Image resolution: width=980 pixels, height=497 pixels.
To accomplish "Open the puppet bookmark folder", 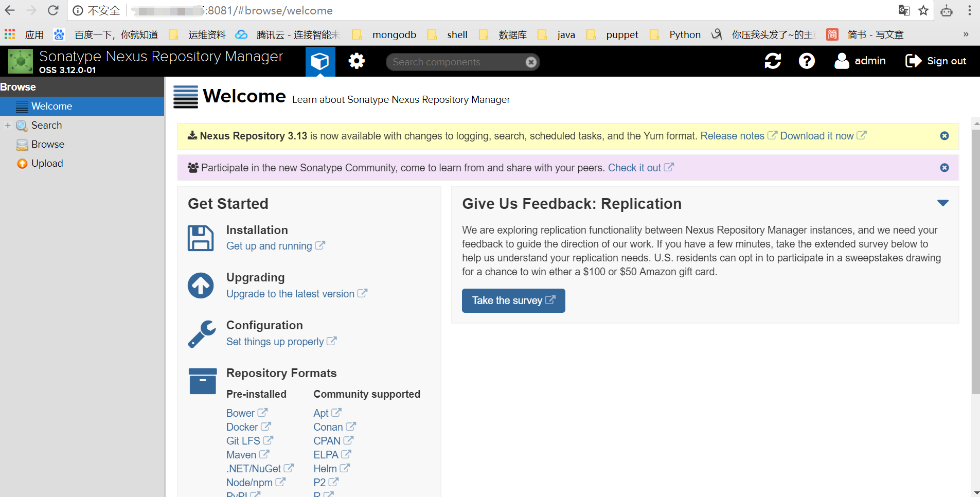I will [x=612, y=34].
